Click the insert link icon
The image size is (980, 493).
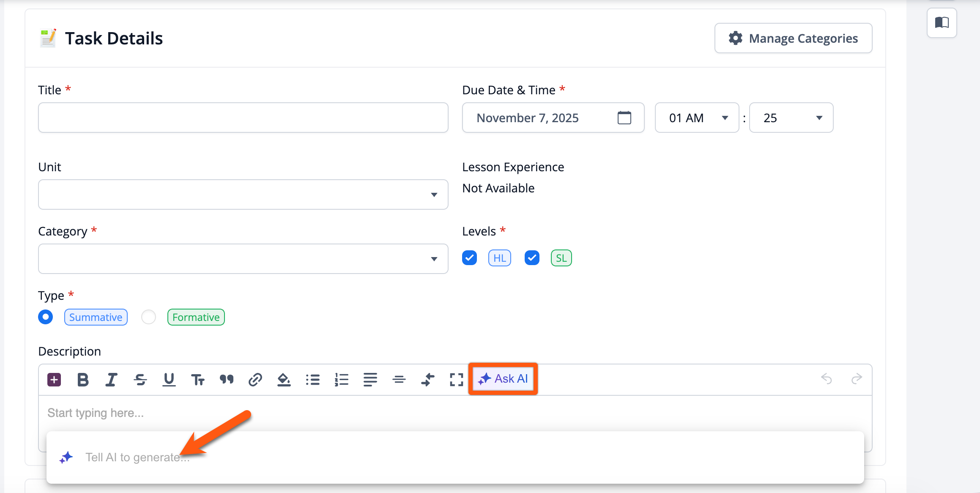pos(255,380)
